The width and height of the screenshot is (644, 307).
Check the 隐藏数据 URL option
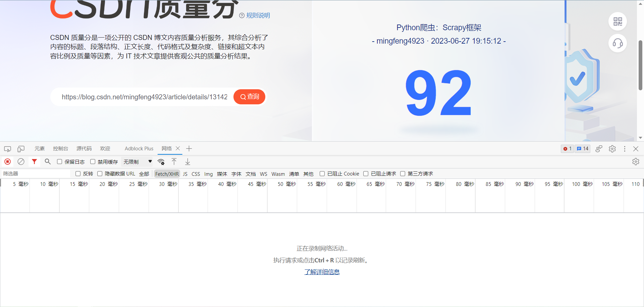coord(100,173)
